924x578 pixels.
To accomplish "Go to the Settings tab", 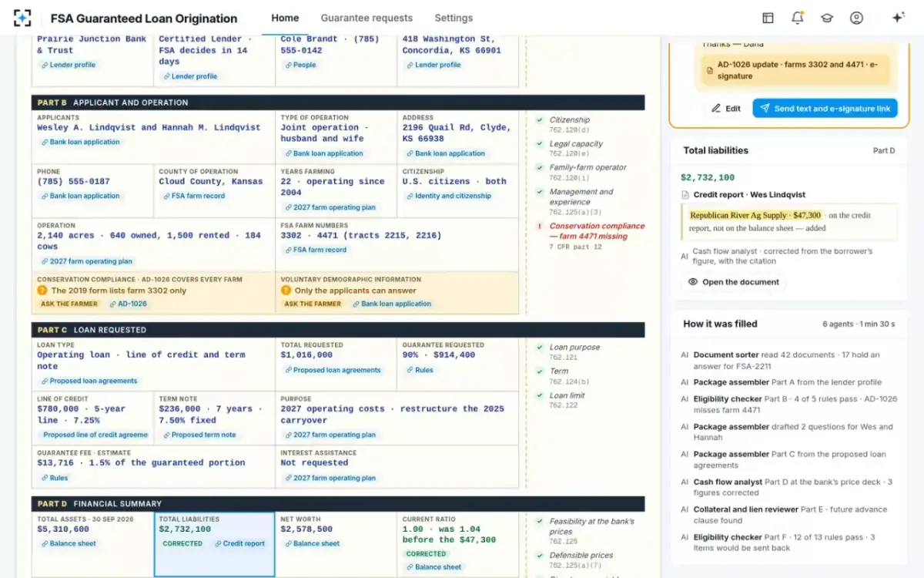I will 454,18.
